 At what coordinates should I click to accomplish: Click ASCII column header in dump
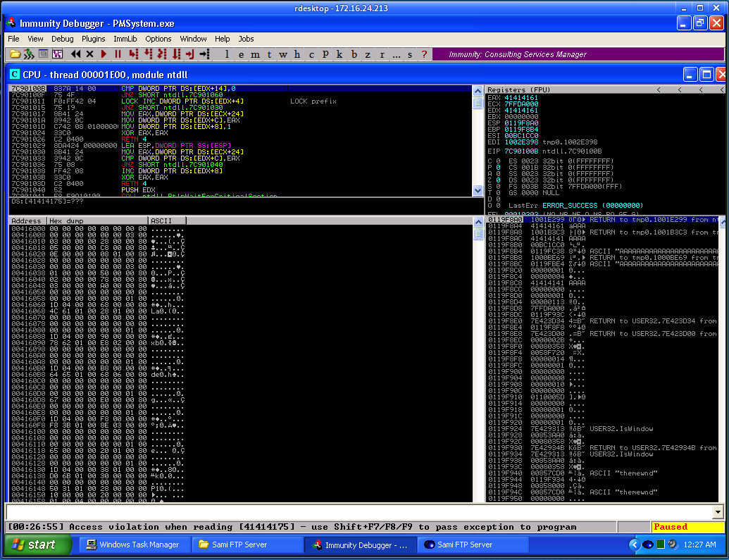pyautogui.click(x=167, y=221)
